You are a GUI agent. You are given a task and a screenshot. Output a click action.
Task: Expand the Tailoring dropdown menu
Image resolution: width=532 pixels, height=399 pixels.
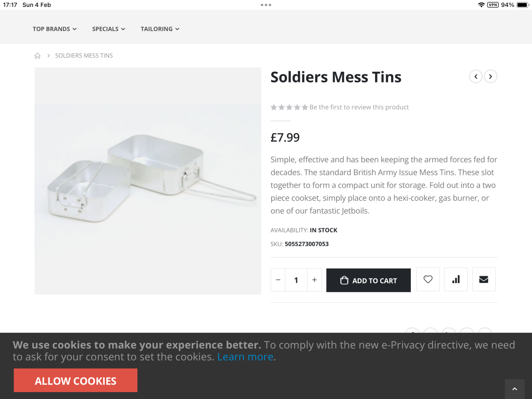[160, 29]
